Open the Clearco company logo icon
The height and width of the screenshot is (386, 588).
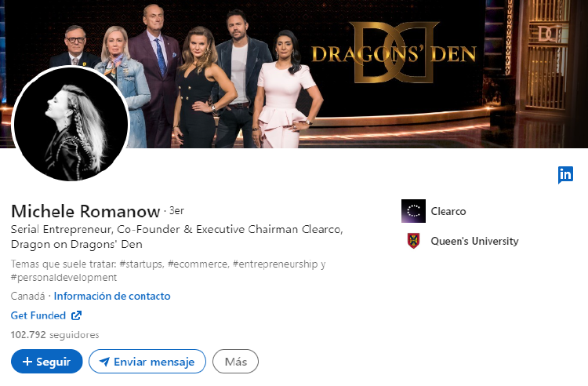tap(413, 211)
